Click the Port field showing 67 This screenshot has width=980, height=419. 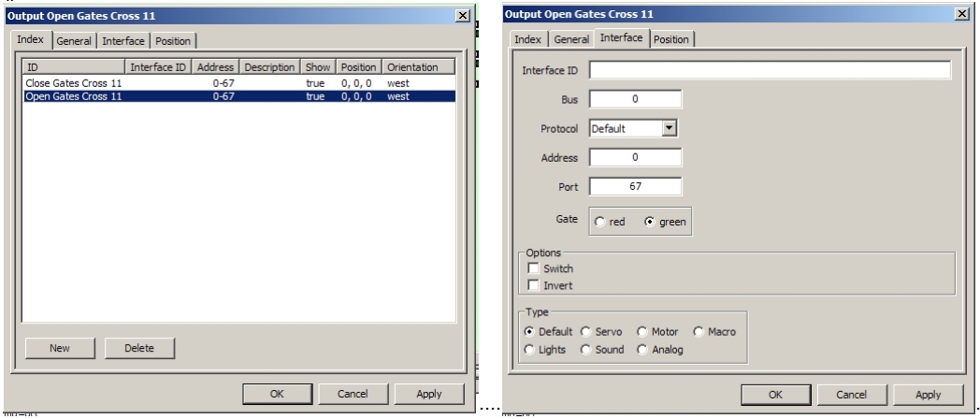pyautogui.click(x=635, y=187)
